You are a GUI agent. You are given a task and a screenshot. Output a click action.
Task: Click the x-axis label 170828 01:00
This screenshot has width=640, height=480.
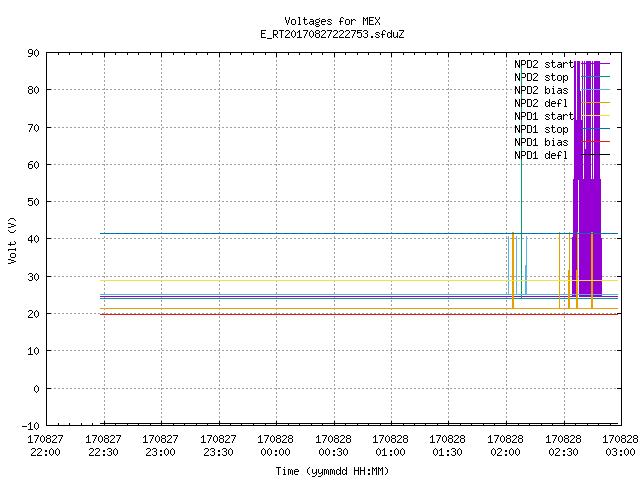391,446
